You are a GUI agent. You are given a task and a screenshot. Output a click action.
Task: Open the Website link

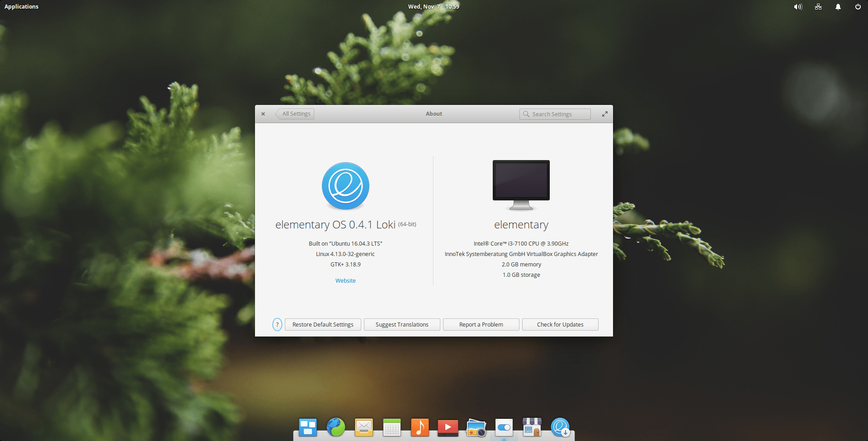345,280
